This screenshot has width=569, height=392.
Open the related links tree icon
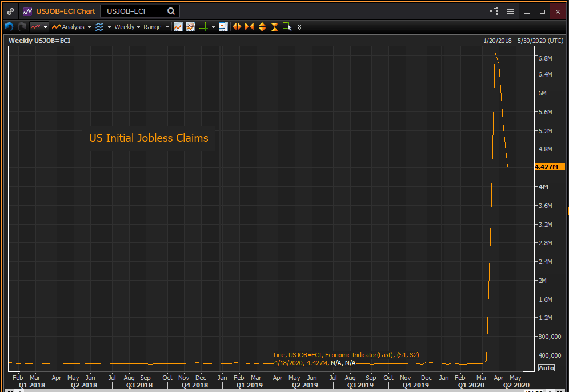click(494, 11)
